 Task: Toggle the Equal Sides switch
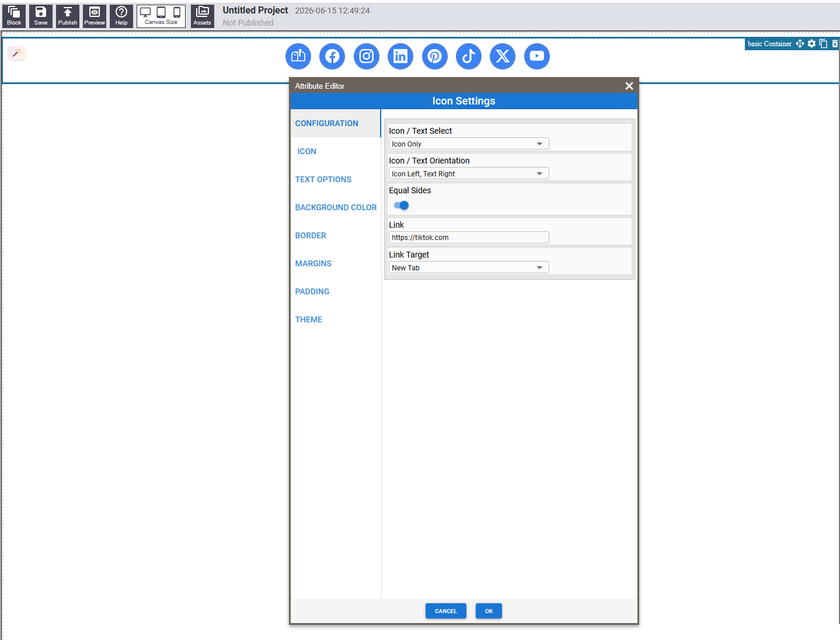coord(401,206)
